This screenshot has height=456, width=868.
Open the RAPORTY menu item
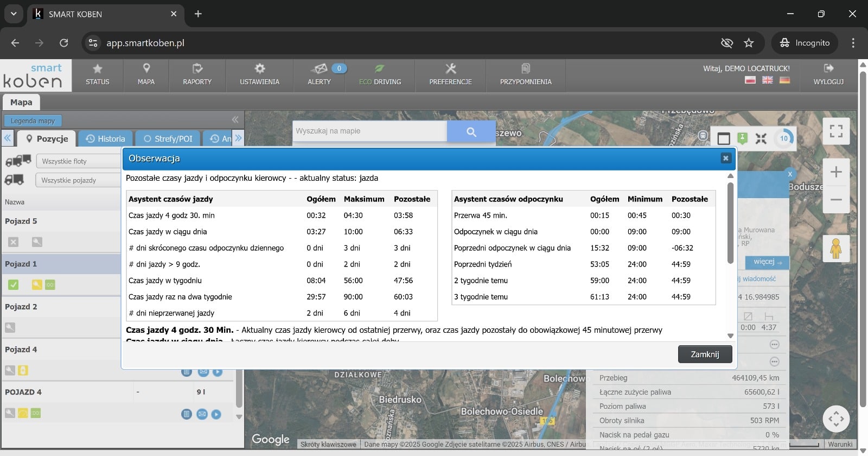click(197, 75)
